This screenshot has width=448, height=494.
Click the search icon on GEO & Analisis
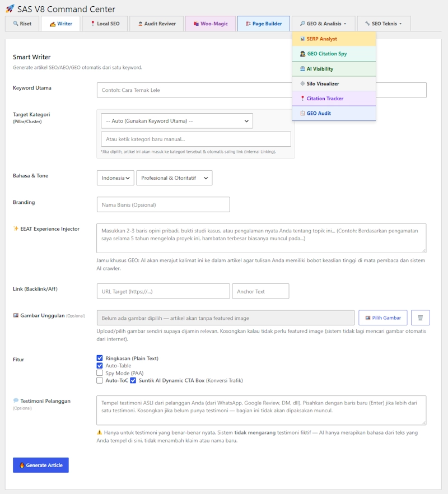coord(302,24)
